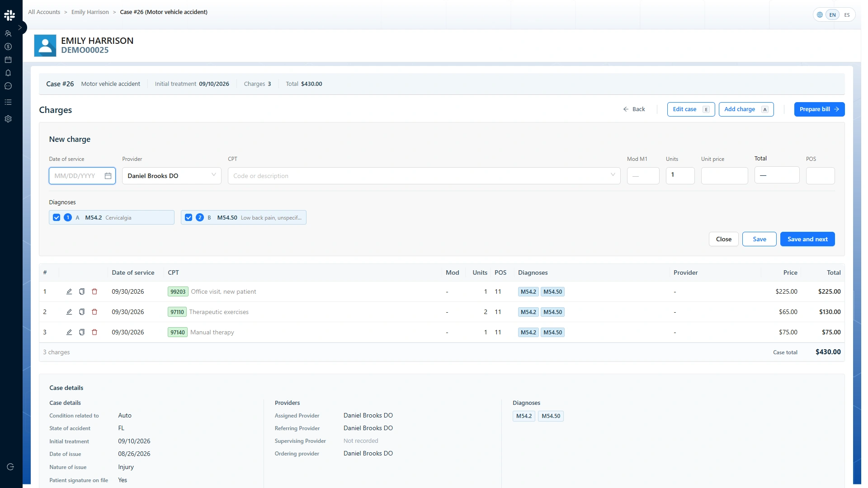Uncheck the M54.50 Low back pain diagnosis

pos(189,217)
